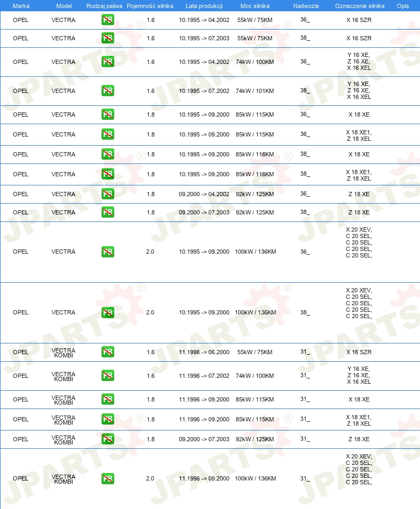Click Z 18 XE in the Vectra Kombi row
420x509 pixels.
coord(359,439)
